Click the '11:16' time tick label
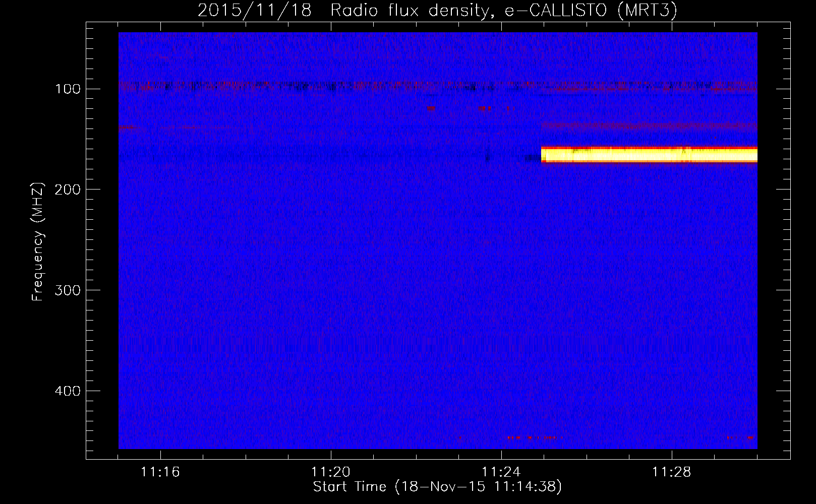The height and width of the screenshot is (504, 816). (x=160, y=472)
